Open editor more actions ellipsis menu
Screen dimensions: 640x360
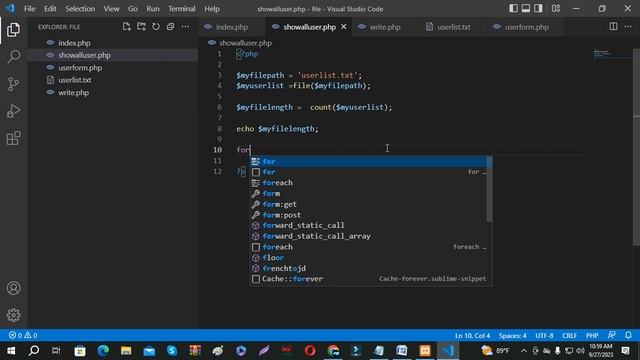click(628, 27)
